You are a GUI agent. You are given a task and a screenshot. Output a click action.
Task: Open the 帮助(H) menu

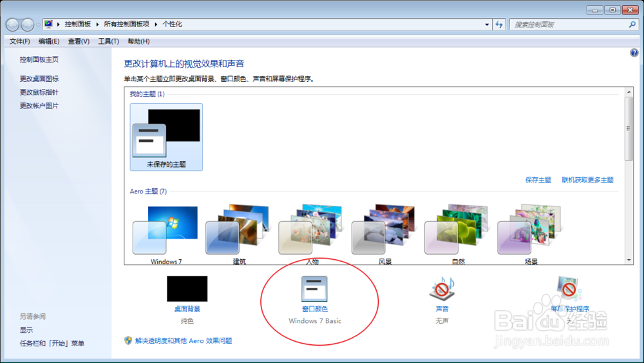coord(138,41)
